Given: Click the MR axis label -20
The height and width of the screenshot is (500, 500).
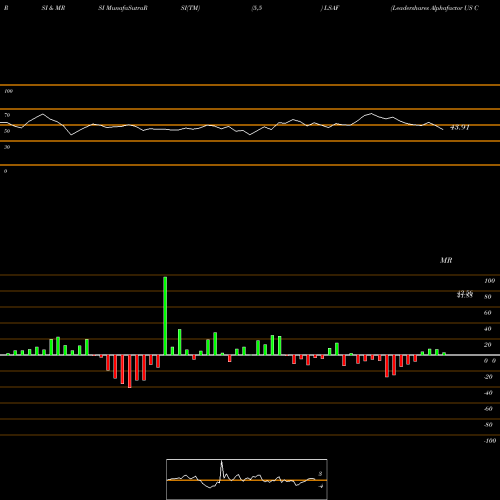Looking at the screenshot, I should click(488, 377).
